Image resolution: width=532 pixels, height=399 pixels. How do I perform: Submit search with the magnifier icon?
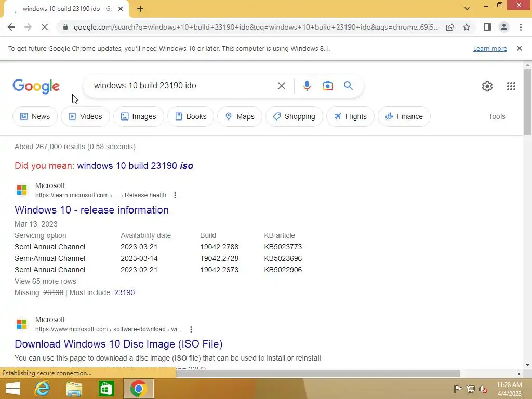tap(348, 86)
